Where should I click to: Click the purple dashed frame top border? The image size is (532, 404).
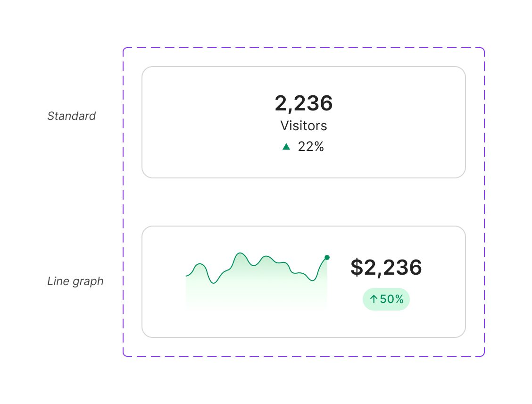tap(304, 48)
